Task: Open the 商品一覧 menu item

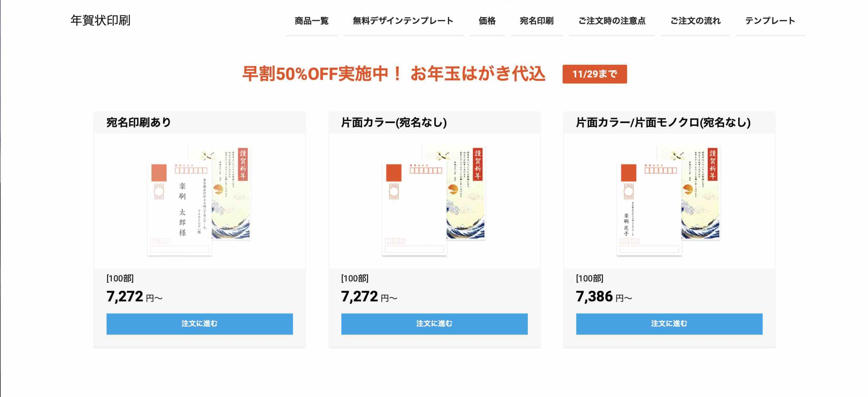Action: pyautogui.click(x=312, y=21)
